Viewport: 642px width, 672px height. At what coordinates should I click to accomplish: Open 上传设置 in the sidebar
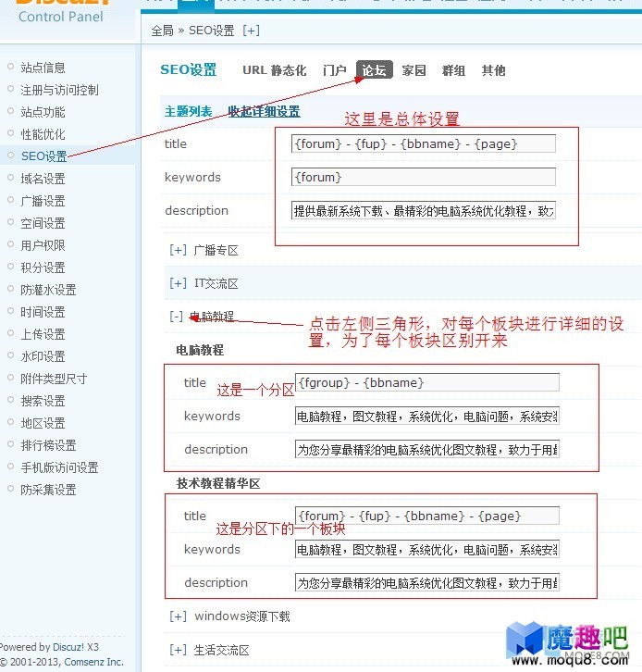(x=43, y=334)
